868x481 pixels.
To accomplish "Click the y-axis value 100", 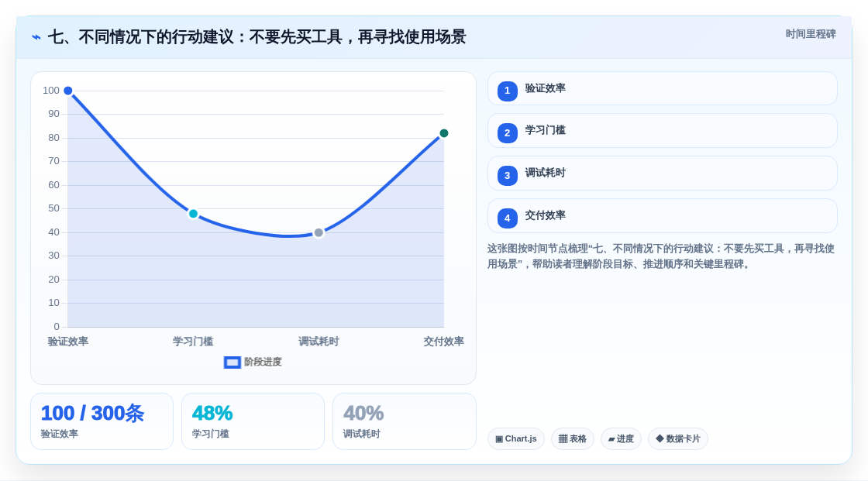I will [x=51, y=90].
